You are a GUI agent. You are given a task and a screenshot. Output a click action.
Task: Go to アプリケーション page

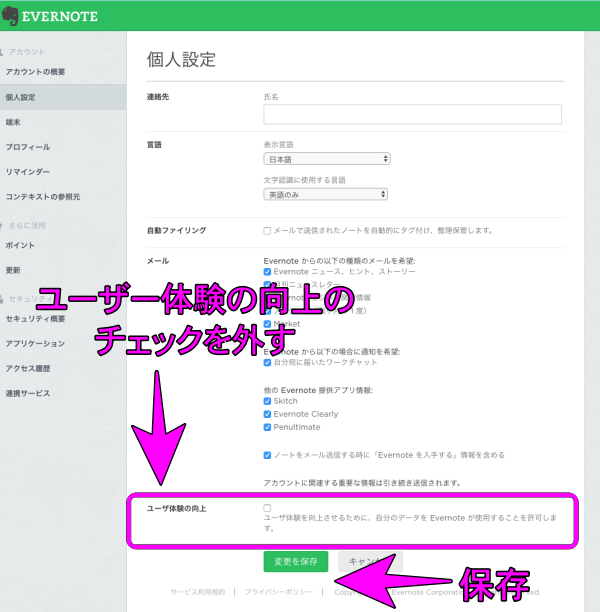35,343
